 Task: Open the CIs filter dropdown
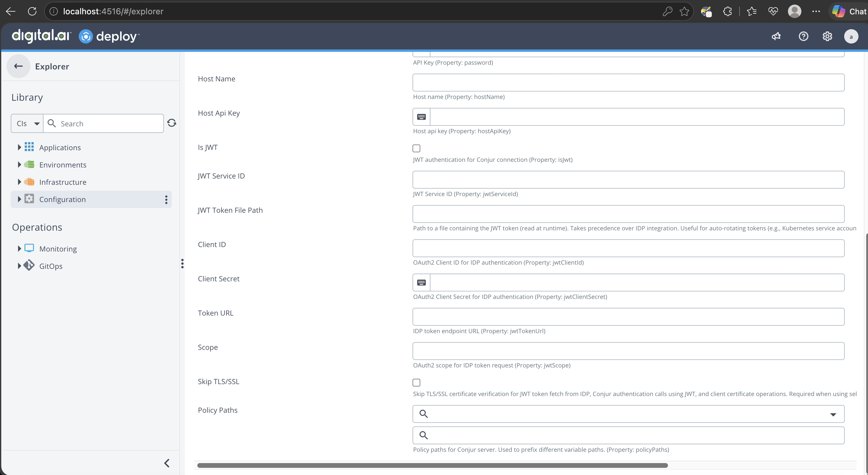27,124
